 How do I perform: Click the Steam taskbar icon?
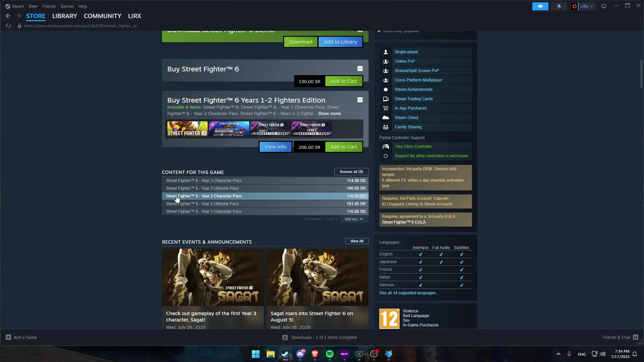(x=285, y=354)
